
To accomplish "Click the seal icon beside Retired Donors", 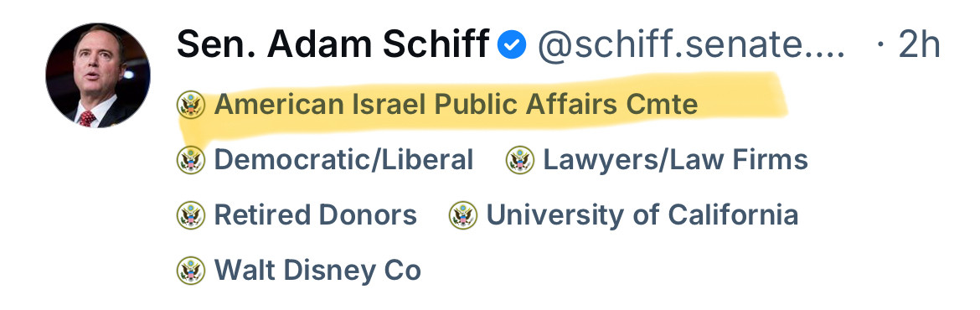I will 191,215.
